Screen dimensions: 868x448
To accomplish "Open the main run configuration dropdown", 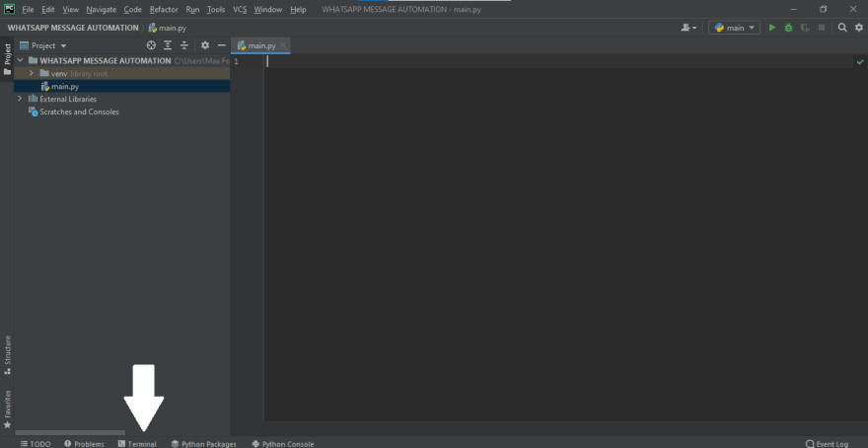I will click(734, 28).
